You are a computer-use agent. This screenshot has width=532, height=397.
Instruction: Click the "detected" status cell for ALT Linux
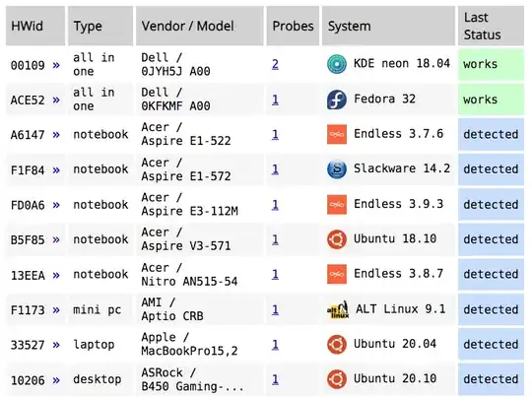pyautogui.click(x=491, y=309)
